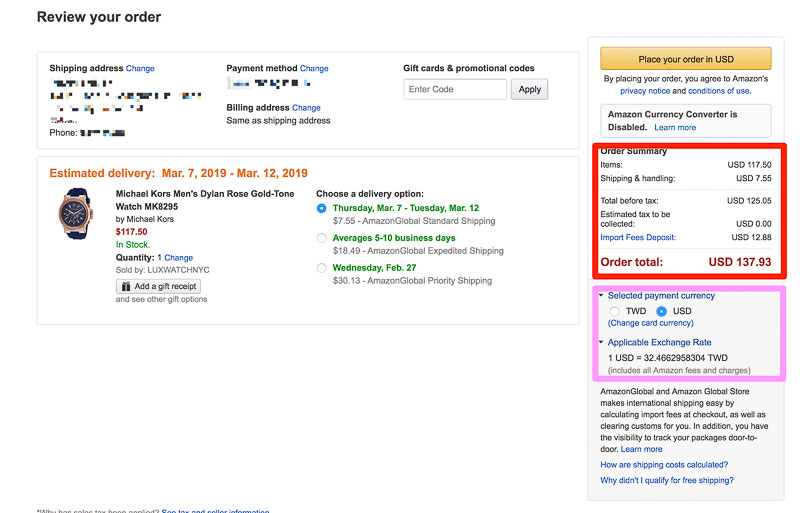Click the Place your order in USD button
Screen dimensions: 800x513
(x=686, y=59)
